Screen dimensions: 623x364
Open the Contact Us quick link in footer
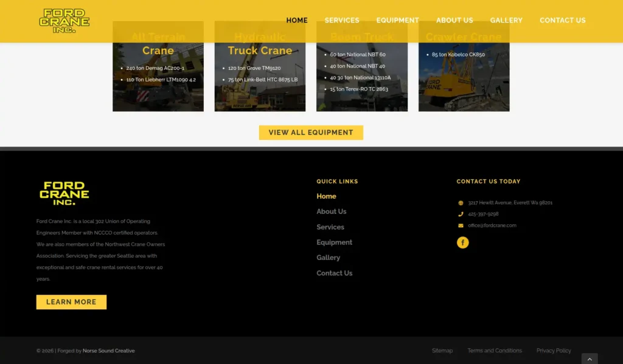point(334,273)
